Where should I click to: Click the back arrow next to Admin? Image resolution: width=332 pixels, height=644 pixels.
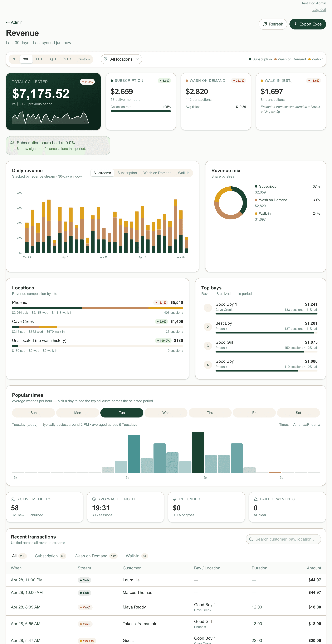pos(8,23)
